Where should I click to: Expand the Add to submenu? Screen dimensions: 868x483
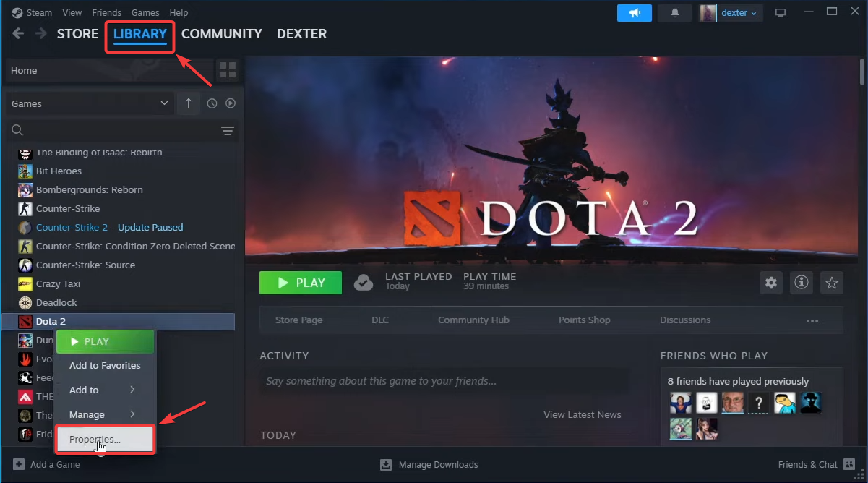coord(106,390)
